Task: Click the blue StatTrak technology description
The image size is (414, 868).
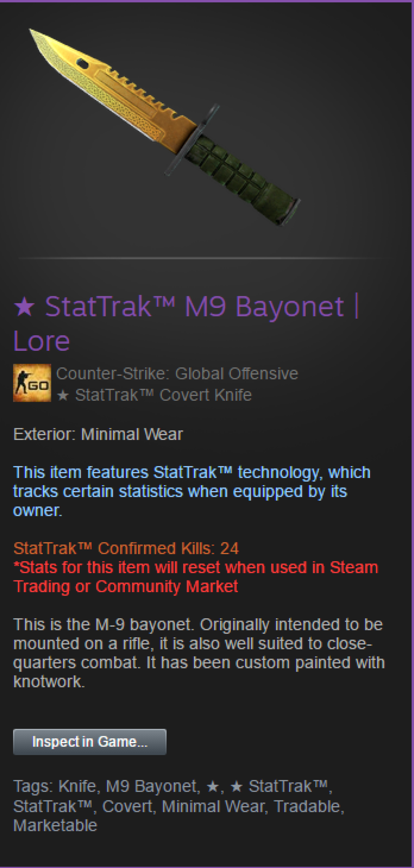Action: click(x=192, y=491)
